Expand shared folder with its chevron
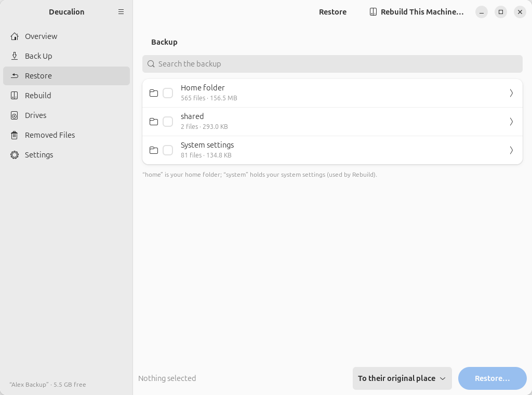 [x=511, y=122]
